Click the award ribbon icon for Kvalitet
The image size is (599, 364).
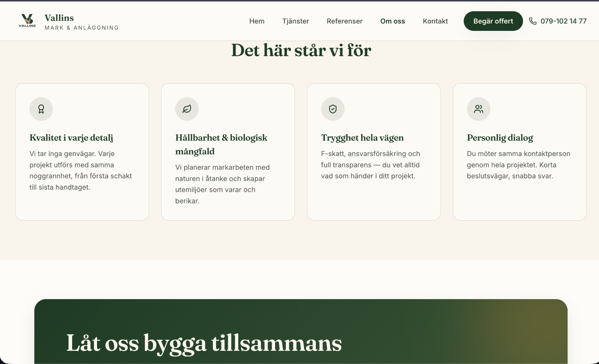pyautogui.click(x=41, y=109)
